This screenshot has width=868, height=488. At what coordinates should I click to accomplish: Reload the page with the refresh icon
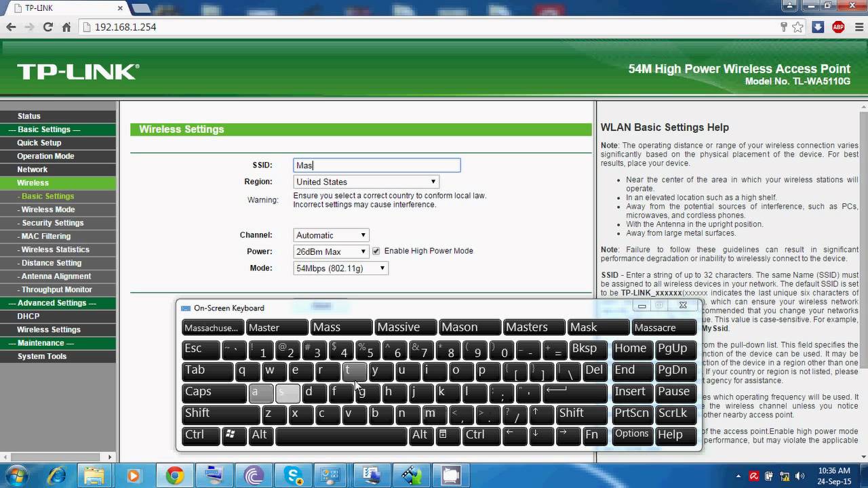(x=47, y=27)
